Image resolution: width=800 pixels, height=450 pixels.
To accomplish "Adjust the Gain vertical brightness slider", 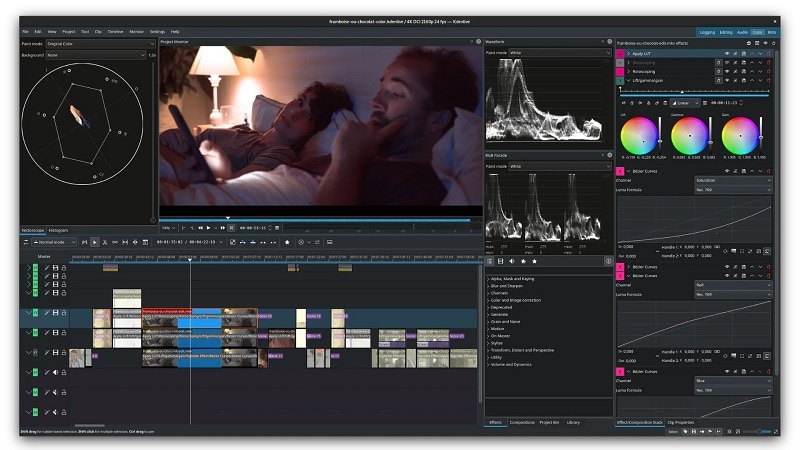I will coord(761,136).
